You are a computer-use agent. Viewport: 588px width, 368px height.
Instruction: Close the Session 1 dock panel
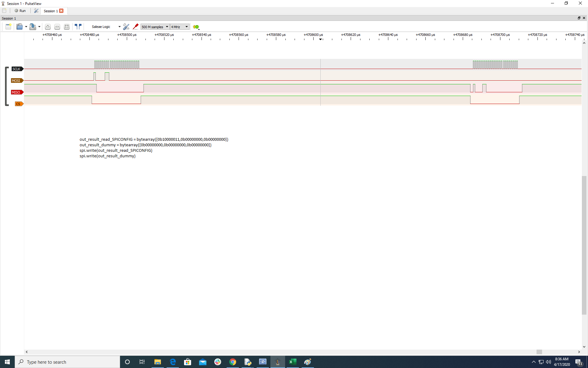[584, 18]
